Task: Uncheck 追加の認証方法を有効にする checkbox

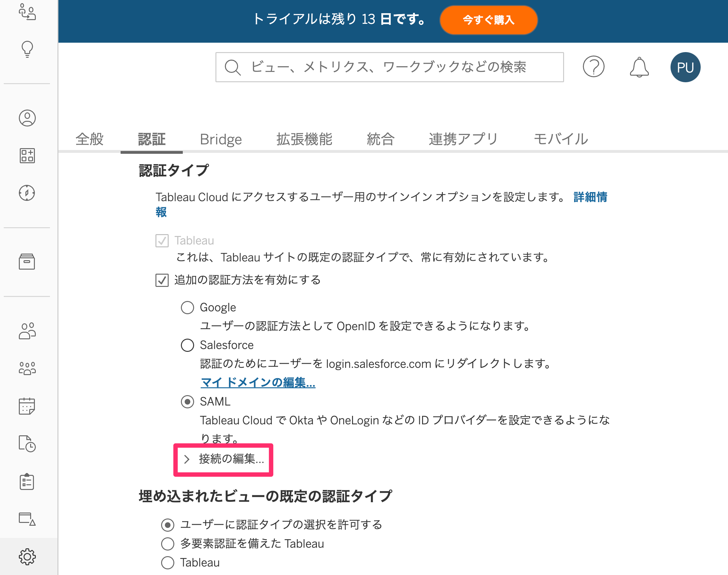Action: pos(162,280)
